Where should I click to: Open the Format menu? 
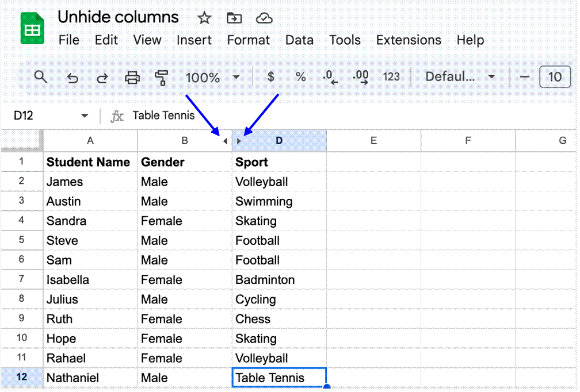point(249,40)
